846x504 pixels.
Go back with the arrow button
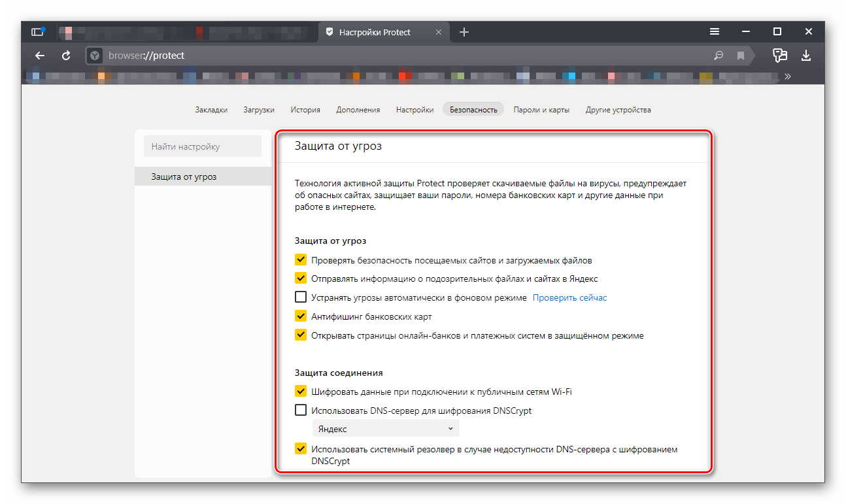(x=40, y=56)
